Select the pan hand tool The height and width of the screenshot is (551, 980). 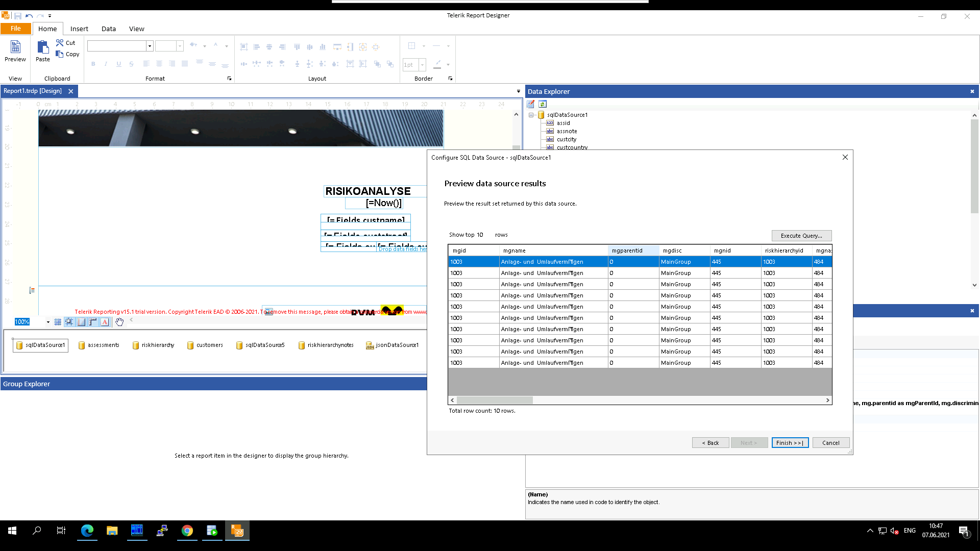[x=119, y=322]
